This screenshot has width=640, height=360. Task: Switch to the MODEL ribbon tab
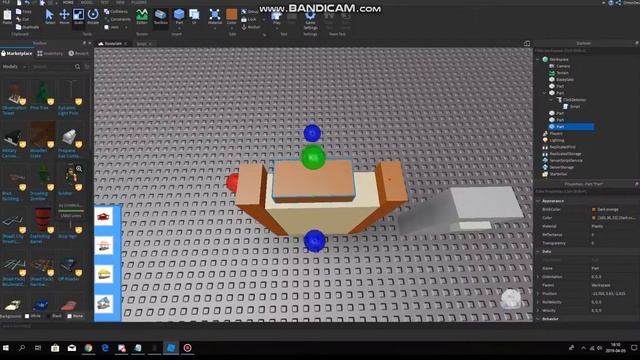coord(87,2)
